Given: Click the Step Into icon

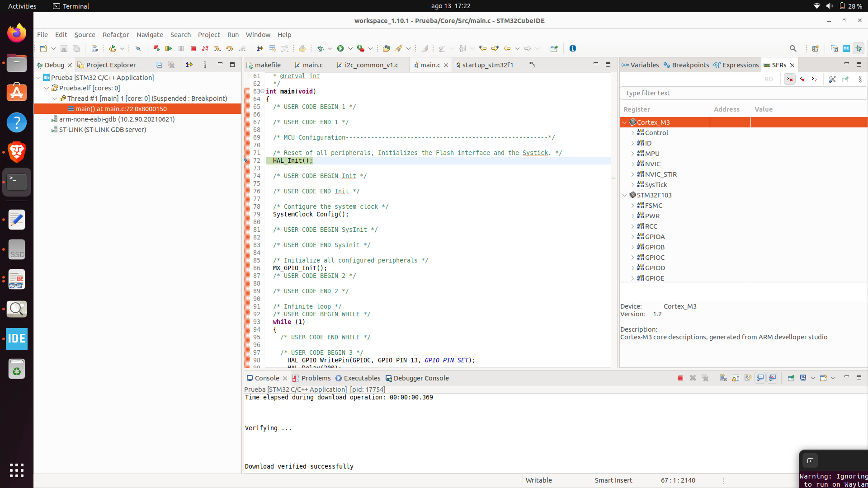Looking at the screenshot, I should click(217, 48).
